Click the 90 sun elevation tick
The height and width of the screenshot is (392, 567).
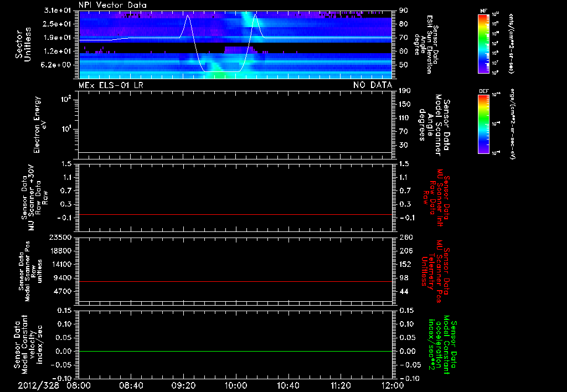(x=404, y=11)
